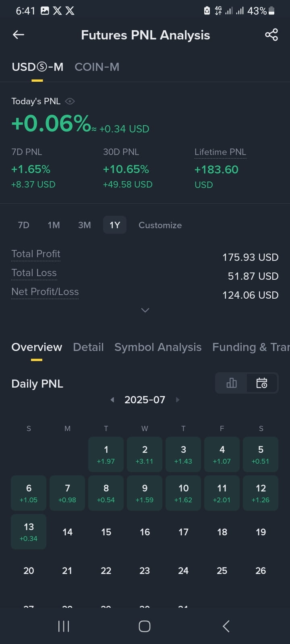The width and height of the screenshot is (290, 644).
Task: Go to next month arrow
Action: [178, 400]
